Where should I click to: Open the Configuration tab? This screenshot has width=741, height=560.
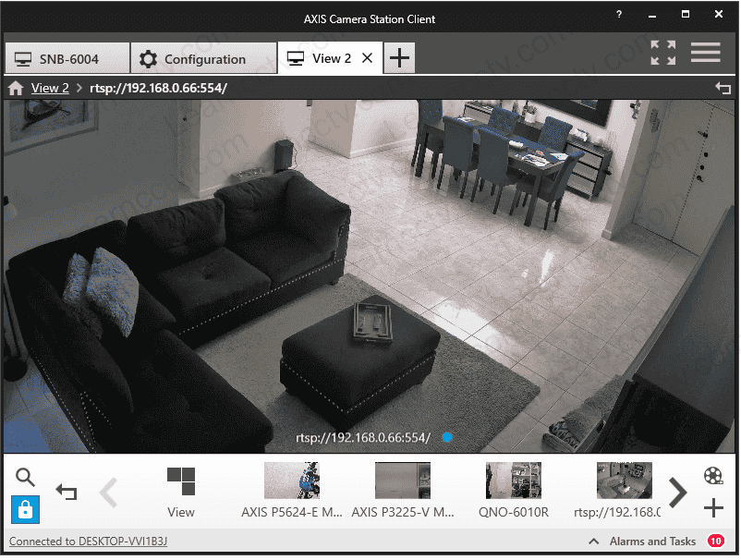(x=203, y=59)
